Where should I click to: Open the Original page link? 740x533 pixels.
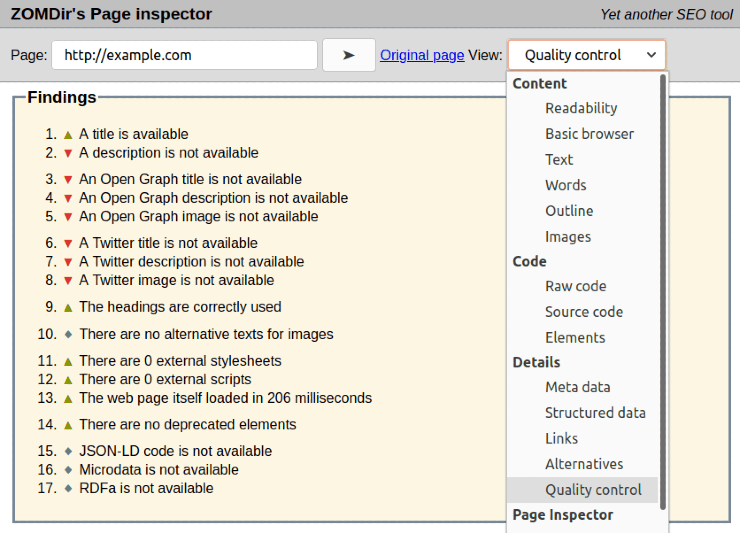pos(422,55)
